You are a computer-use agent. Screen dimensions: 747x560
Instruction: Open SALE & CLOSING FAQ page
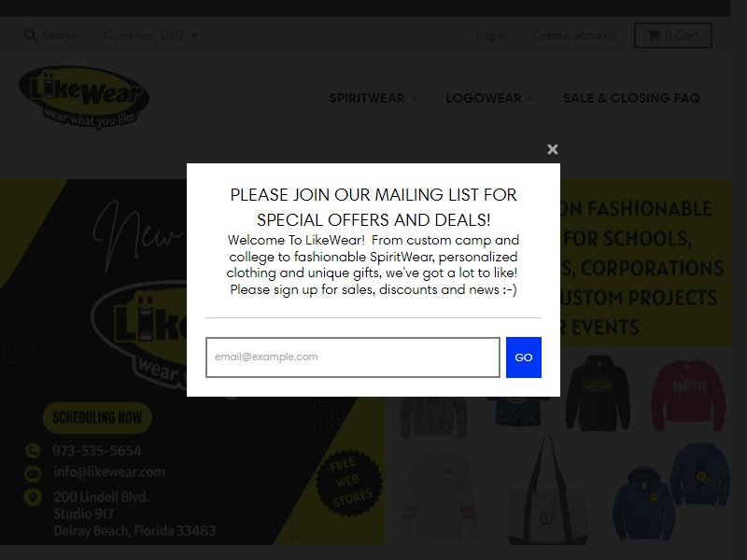(631, 98)
